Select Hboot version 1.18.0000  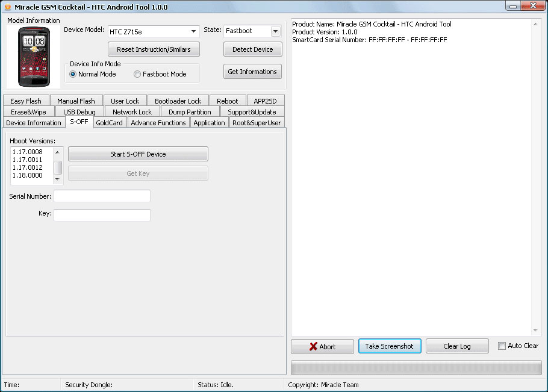(x=28, y=175)
